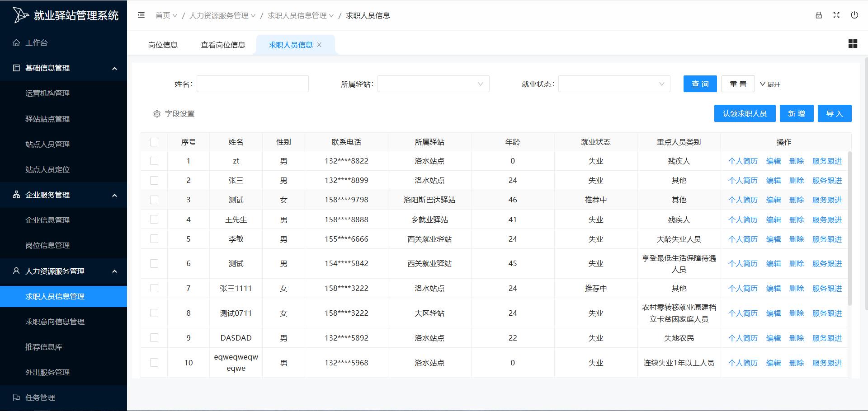Check the row for zt
The image size is (868, 411).
pyautogui.click(x=154, y=161)
